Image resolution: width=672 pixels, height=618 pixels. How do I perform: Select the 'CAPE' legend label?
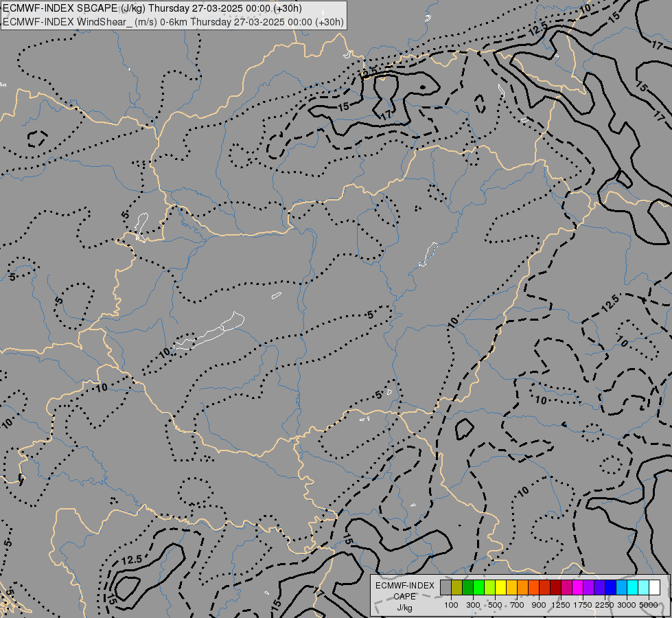404,597
